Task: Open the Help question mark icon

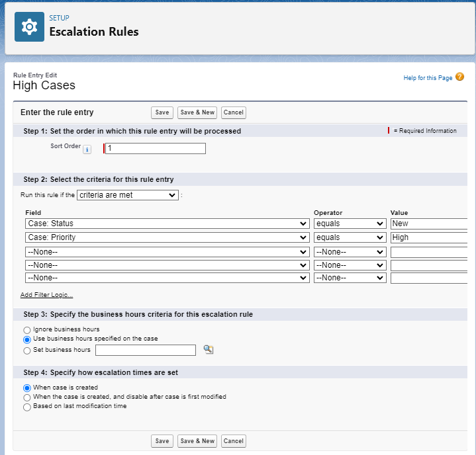Action: click(459, 77)
